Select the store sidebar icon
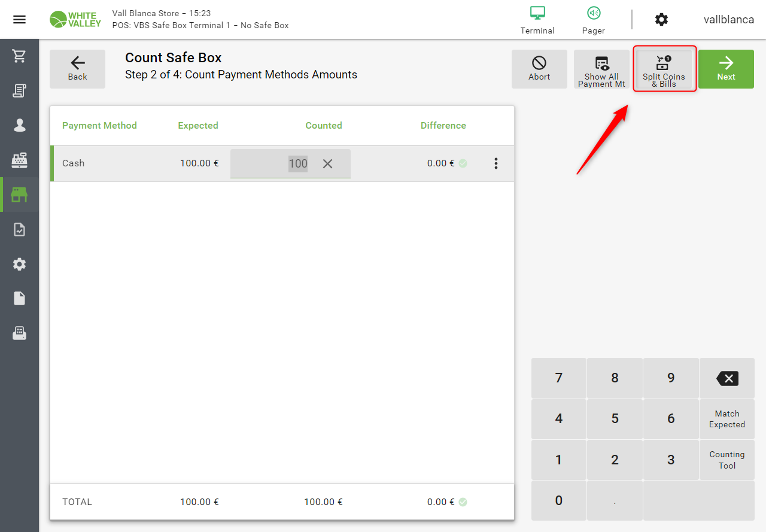 coord(19,194)
